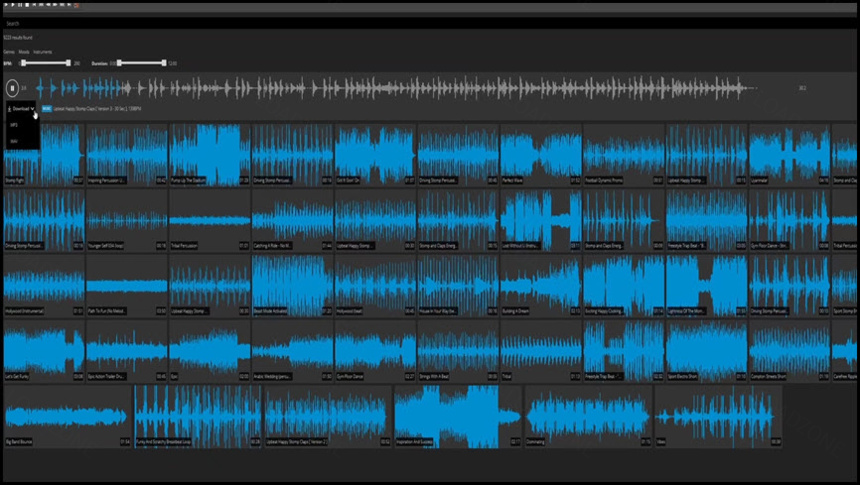Select the Let's Get Funky track
The height and width of the screenshot is (485, 860).
click(x=44, y=351)
